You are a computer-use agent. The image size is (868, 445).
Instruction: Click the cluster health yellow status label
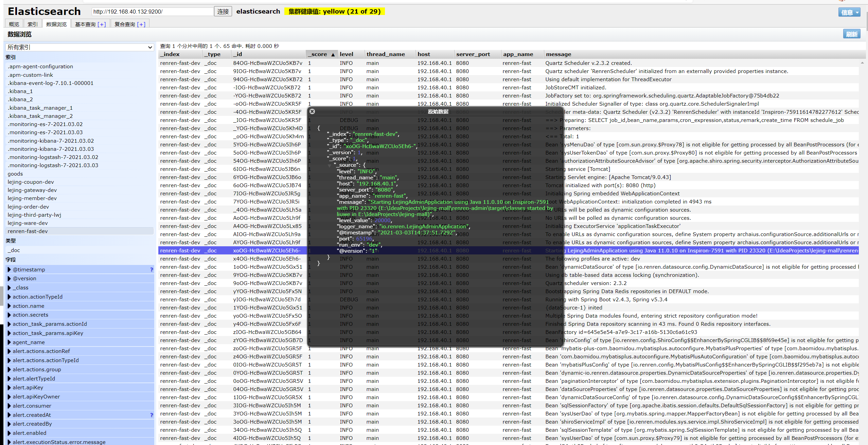pos(335,12)
